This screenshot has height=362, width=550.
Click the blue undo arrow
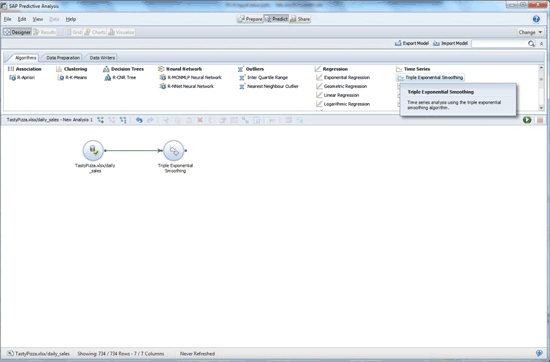click(x=139, y=120)
